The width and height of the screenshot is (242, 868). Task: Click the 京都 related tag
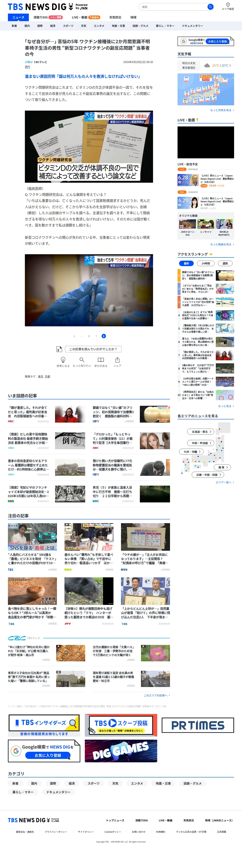point(47,376)
